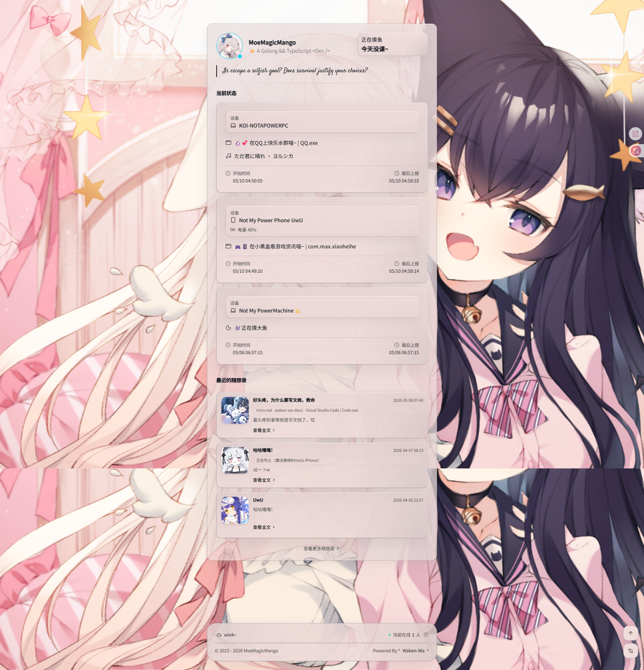This screenshot has height=670, width=644.
Task: Open the settings sliders icon button
Action: [631, 651]
